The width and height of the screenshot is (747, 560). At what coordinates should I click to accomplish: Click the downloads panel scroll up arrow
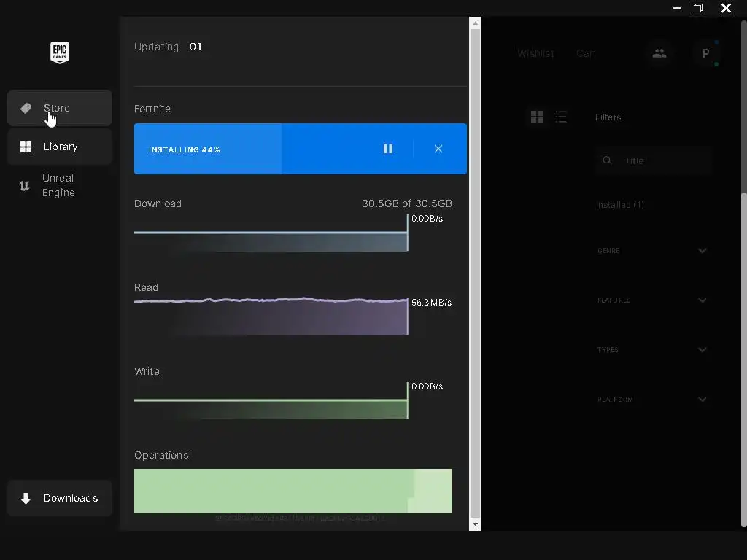pyautogui.click(x=475, y=23)
